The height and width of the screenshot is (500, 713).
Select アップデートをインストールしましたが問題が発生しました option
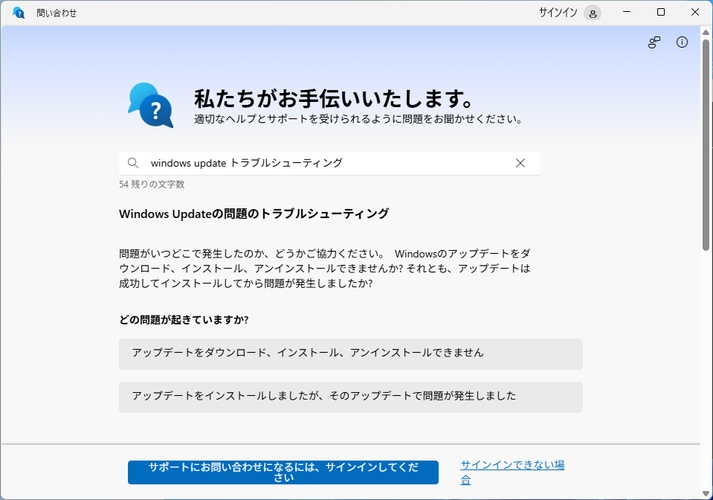pos(351,397)
